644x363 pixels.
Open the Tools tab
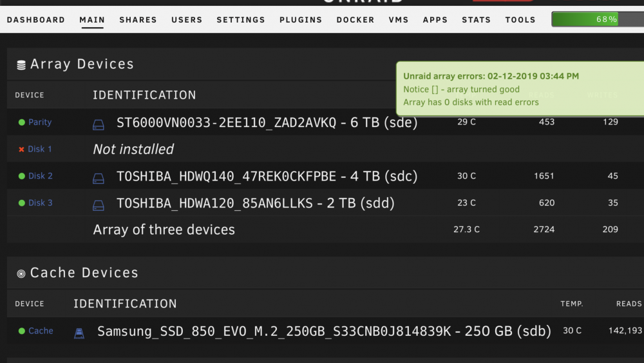tap(520, 20)
